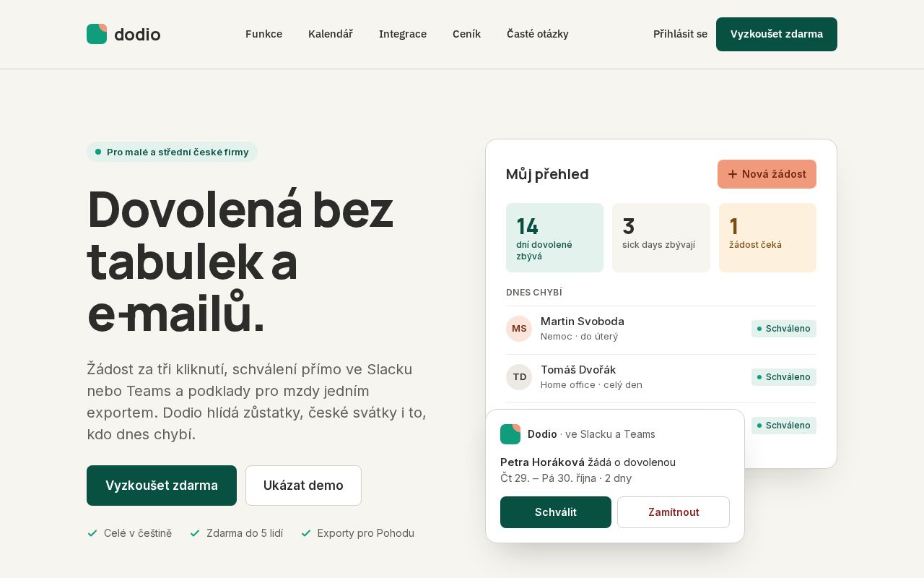This screenshot has width=924, height=578.
Task: Open the Časté otázky section
Action: 538,34
